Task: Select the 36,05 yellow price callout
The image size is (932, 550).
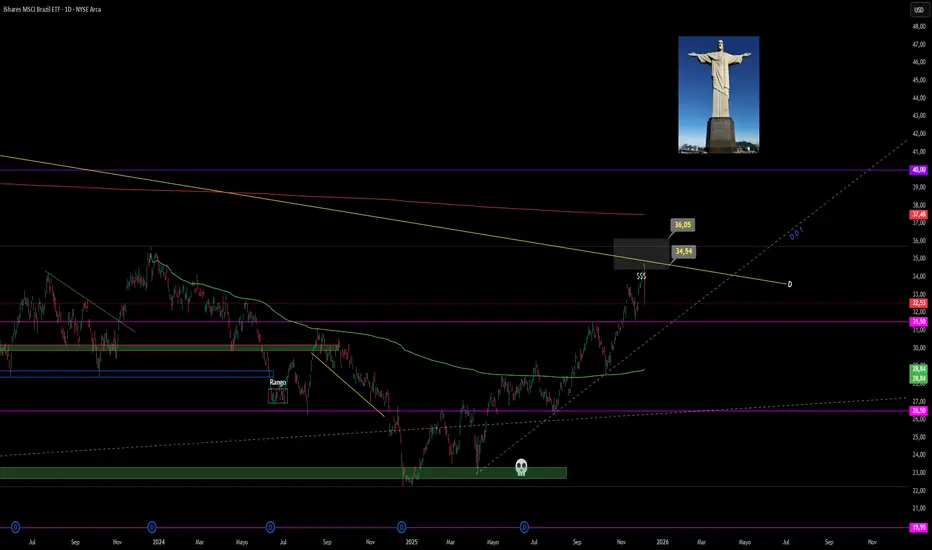Action: tap(682, 225)
